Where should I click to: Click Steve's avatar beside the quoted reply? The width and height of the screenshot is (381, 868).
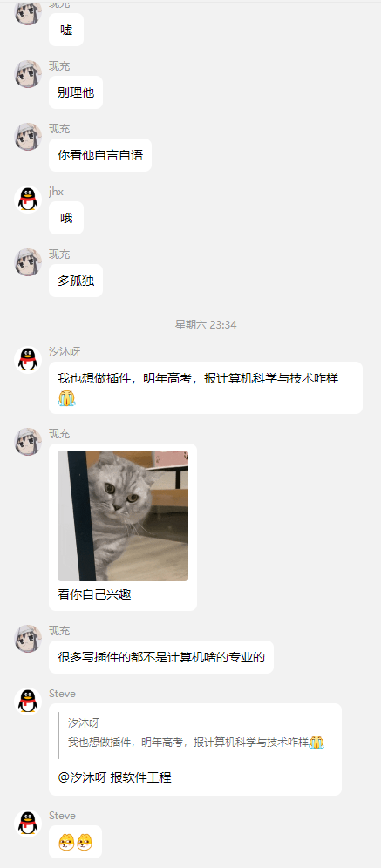tap(28, 702)
